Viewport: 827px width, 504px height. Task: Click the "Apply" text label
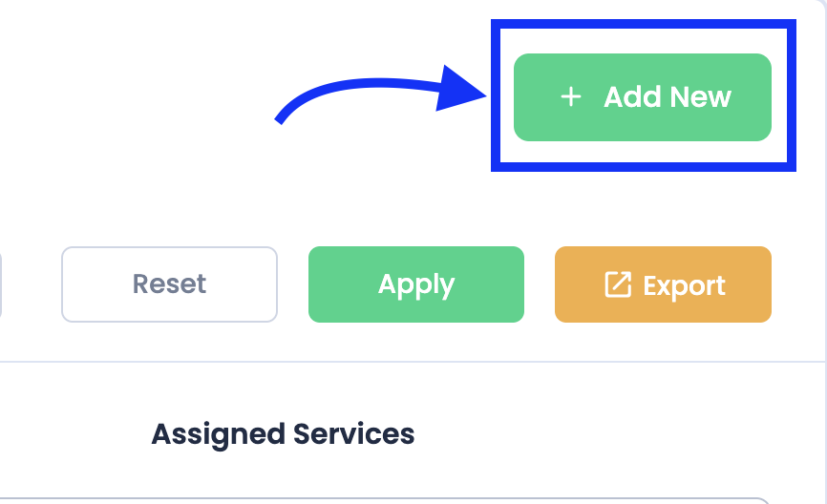coord(415,284)
